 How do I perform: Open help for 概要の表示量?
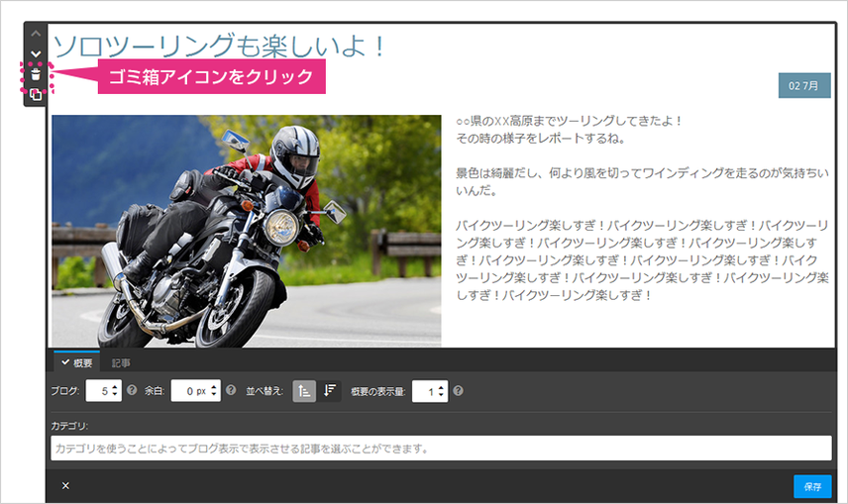pos(458,390)
